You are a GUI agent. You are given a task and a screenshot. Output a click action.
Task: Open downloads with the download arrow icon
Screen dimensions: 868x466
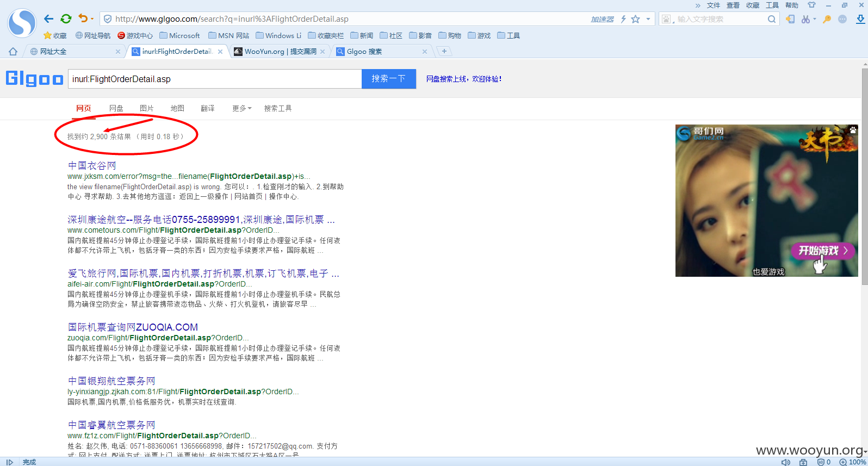[860, 19]
